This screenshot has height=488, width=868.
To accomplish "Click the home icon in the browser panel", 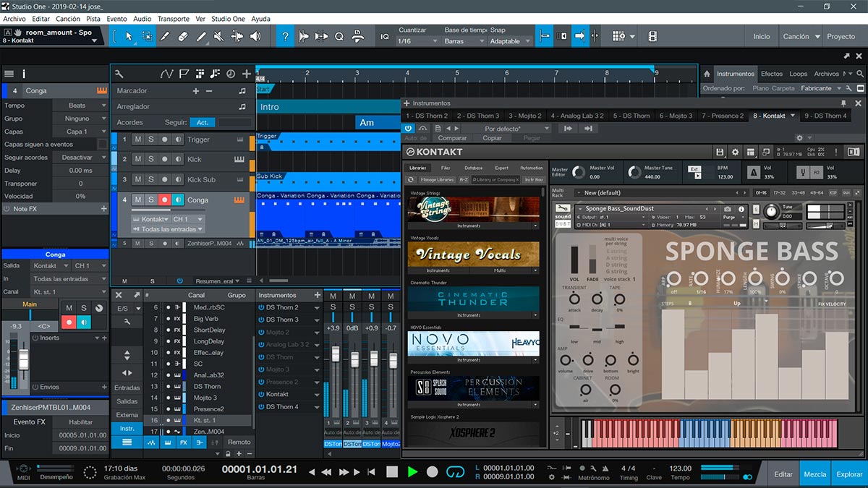I will coord(707,74).
